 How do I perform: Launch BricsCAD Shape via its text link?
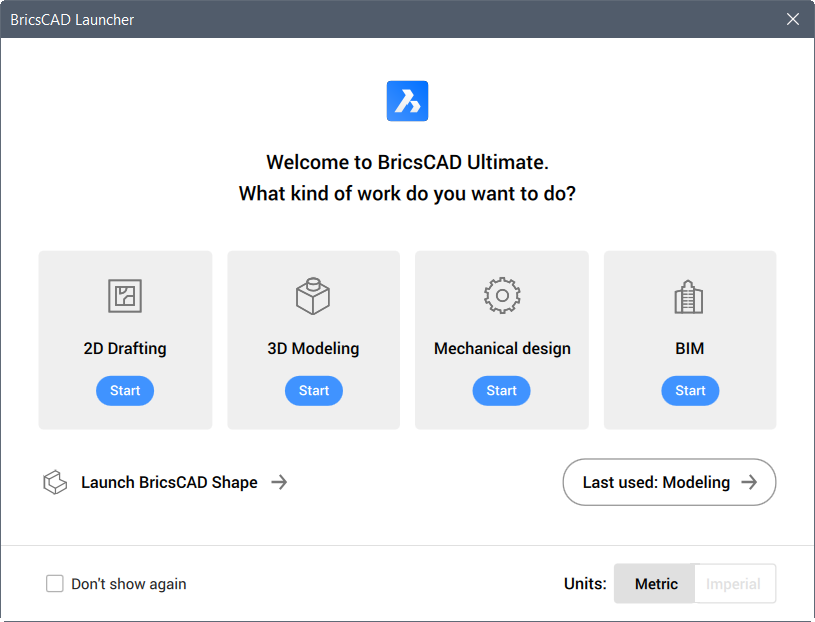click(169, 482)
